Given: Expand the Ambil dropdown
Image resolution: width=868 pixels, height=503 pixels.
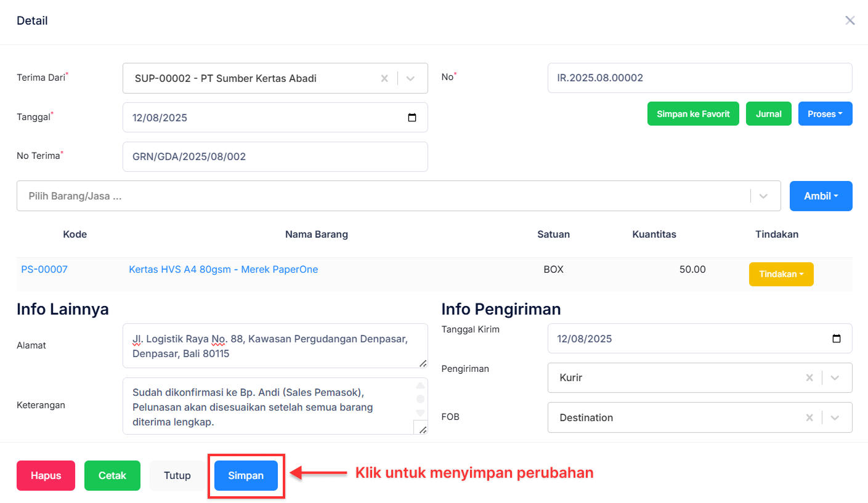Looking at the screenshot, I should tap(821, 196).
